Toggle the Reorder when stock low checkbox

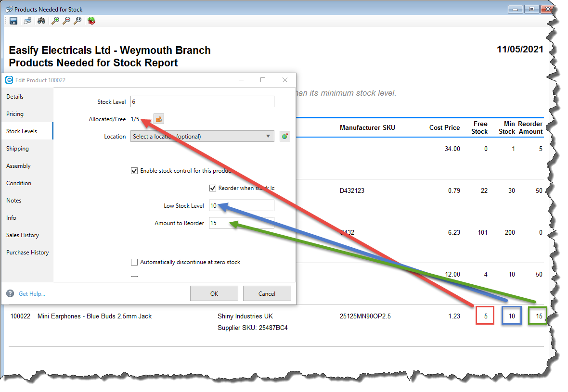point(213,188)
